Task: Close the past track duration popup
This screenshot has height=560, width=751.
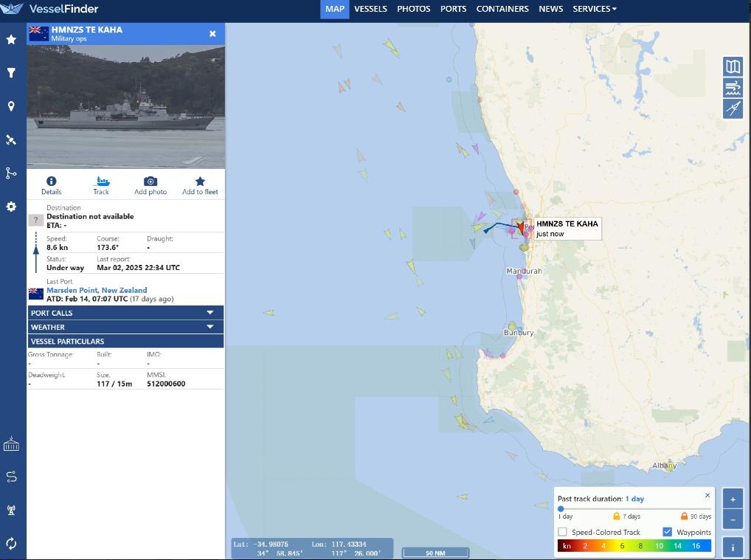Action: click(x=707, y=495)
